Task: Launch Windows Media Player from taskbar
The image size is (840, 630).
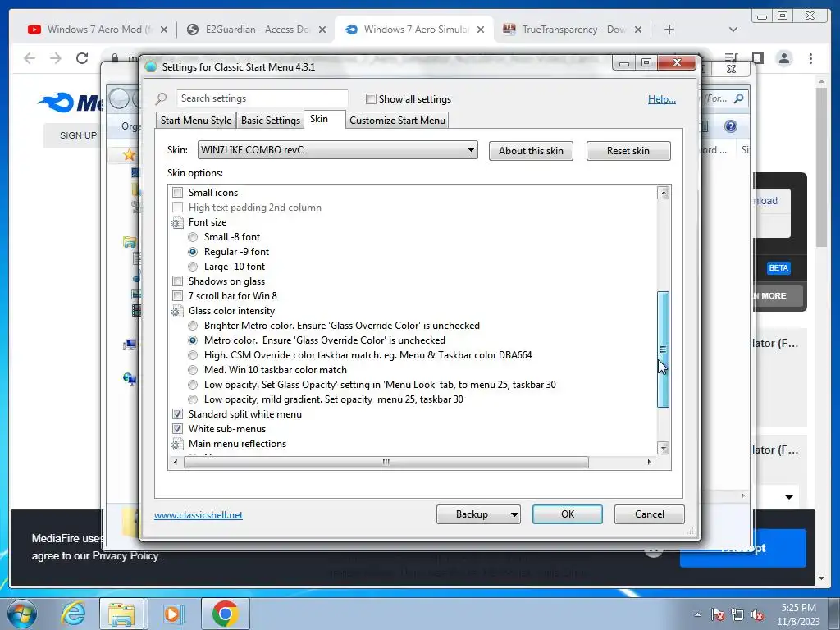Action: pos(172,614)
